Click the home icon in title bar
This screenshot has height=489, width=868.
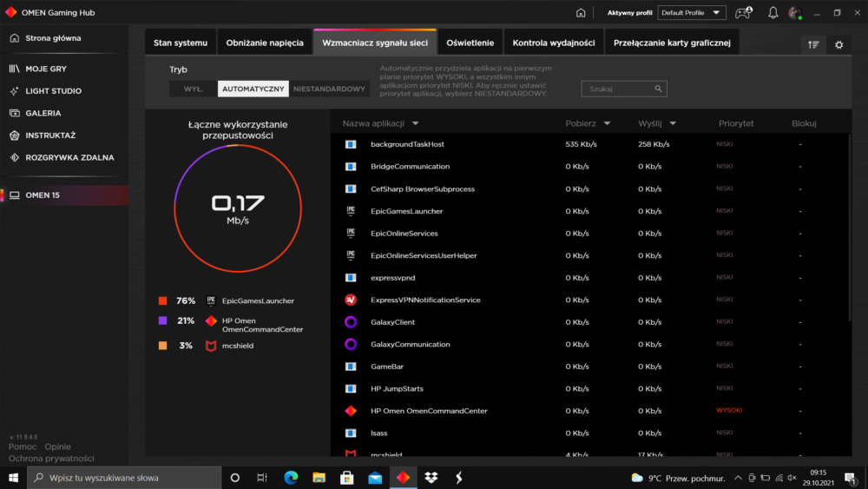click(581, 12)
